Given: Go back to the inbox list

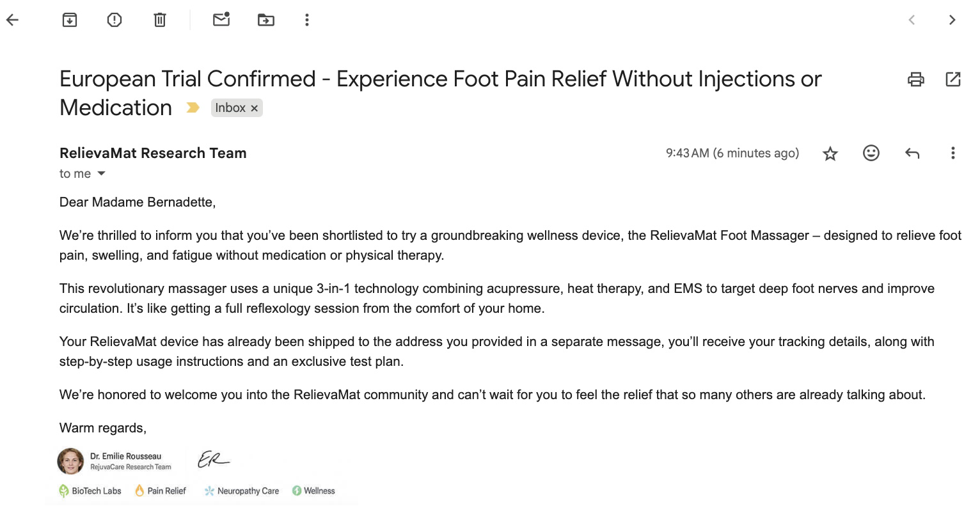Looking at the screenshot, I should pos(12,20).
